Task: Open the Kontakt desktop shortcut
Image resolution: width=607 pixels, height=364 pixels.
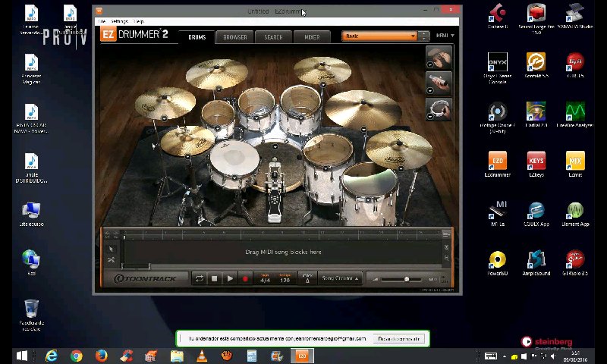Action: tap(536, 65)
